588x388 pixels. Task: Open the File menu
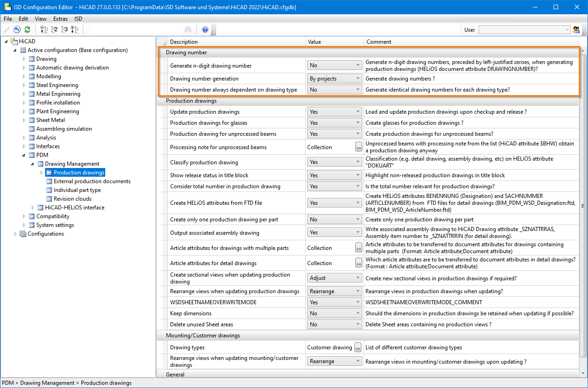coord(8,19)
